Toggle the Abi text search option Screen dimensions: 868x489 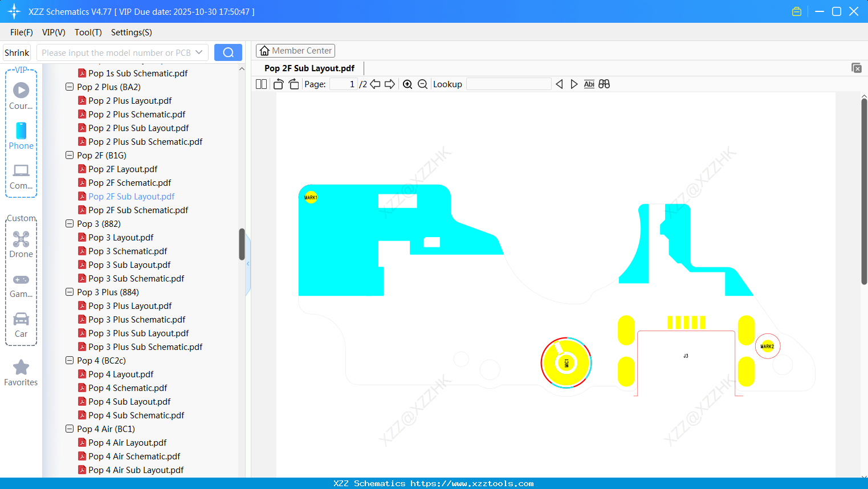pos(589,83)
